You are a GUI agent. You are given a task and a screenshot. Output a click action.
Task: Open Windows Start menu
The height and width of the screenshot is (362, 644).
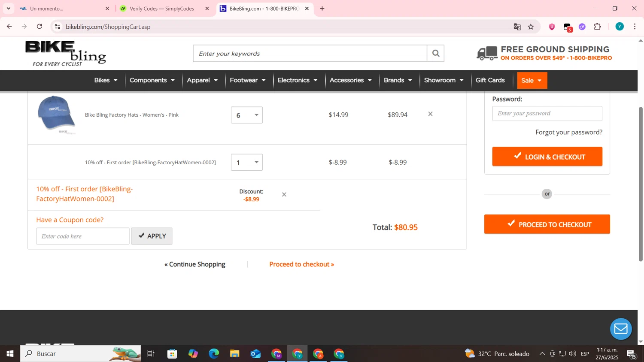(10, 354)
